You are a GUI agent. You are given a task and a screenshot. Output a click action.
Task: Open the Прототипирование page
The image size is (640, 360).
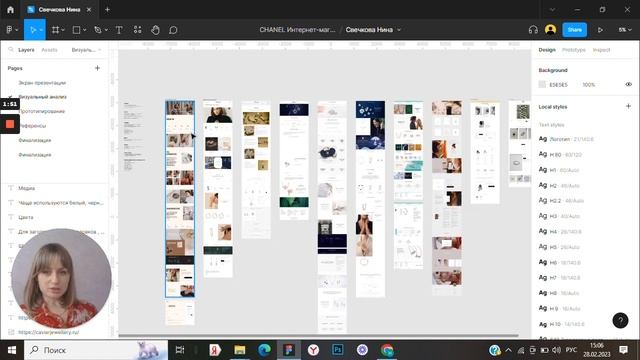pyautogui.click(x=42, y=111)
